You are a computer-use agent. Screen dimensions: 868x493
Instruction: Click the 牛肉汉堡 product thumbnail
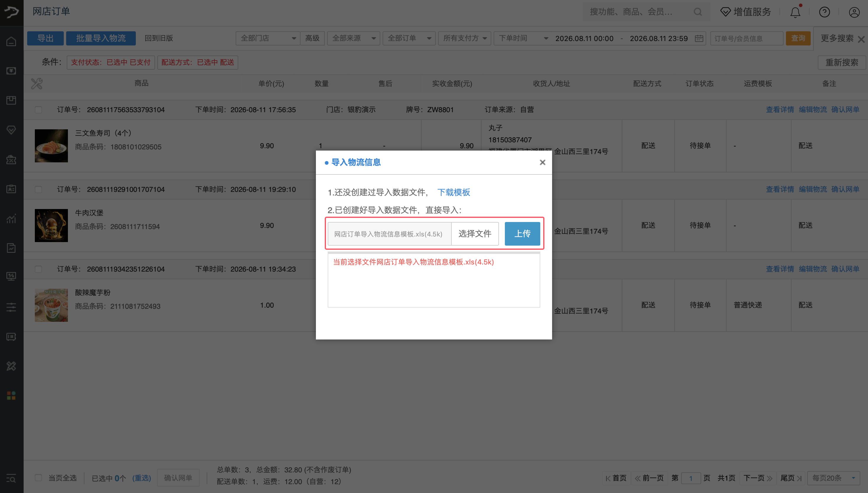point(51,226)
